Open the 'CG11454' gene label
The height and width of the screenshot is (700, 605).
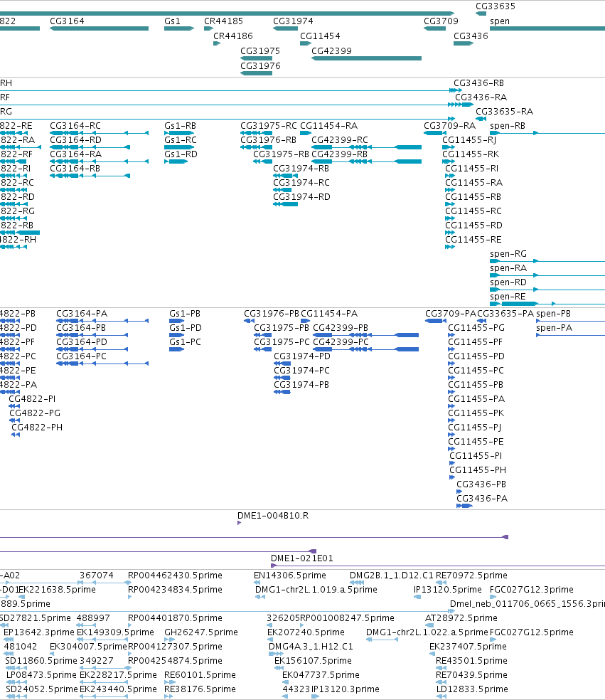click(x=320, y=36)
